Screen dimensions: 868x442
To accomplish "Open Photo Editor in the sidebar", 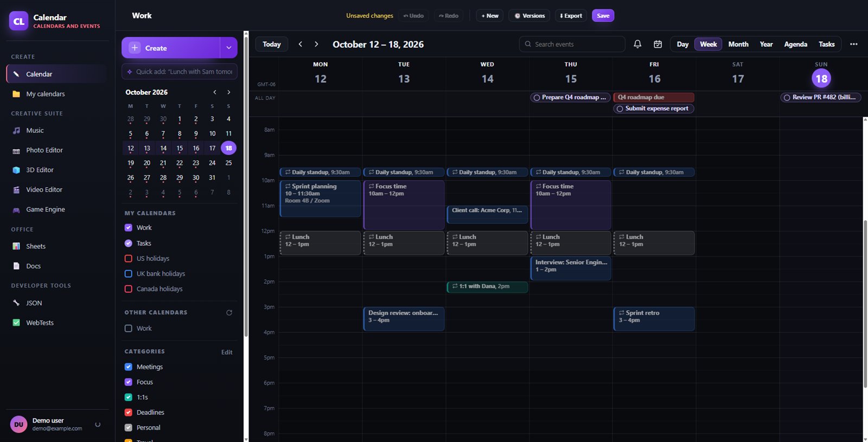I will 57,150.
